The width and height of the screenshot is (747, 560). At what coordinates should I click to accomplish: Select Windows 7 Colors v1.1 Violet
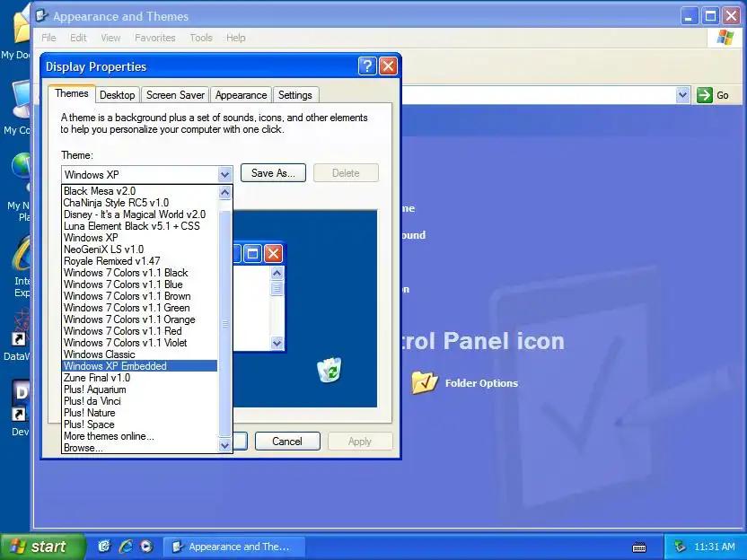click(x=140, y=343)
